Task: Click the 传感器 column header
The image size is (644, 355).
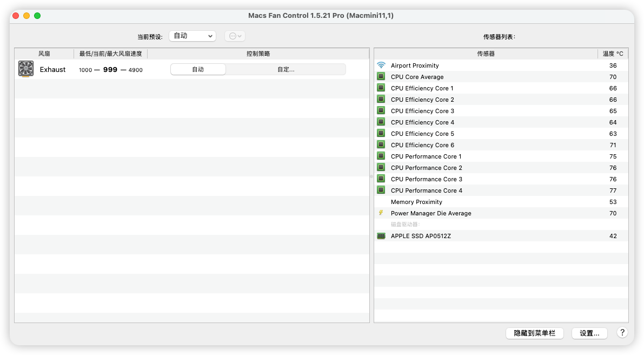Action: click(x=486, y=54)
